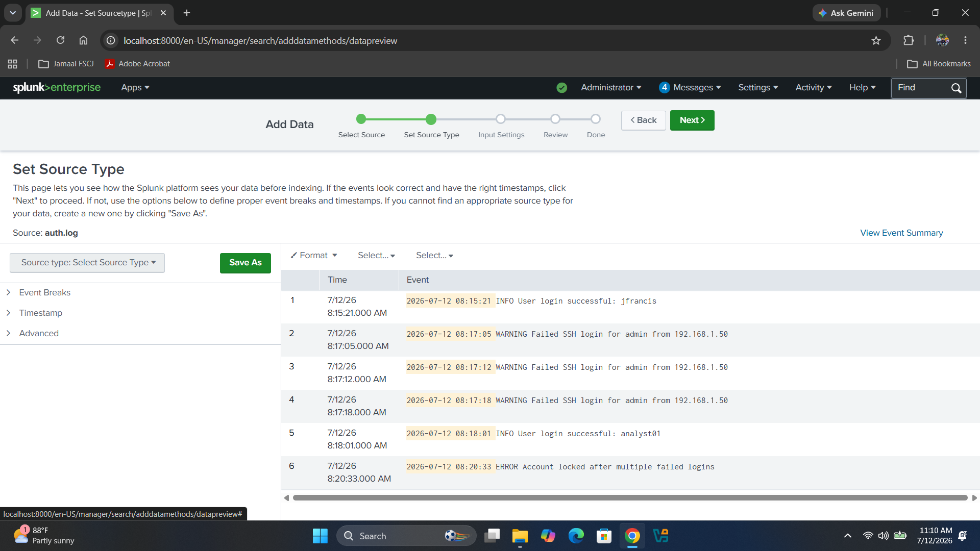
Task: Open the volume speaker tray icon
Action: tap(883, 536)
